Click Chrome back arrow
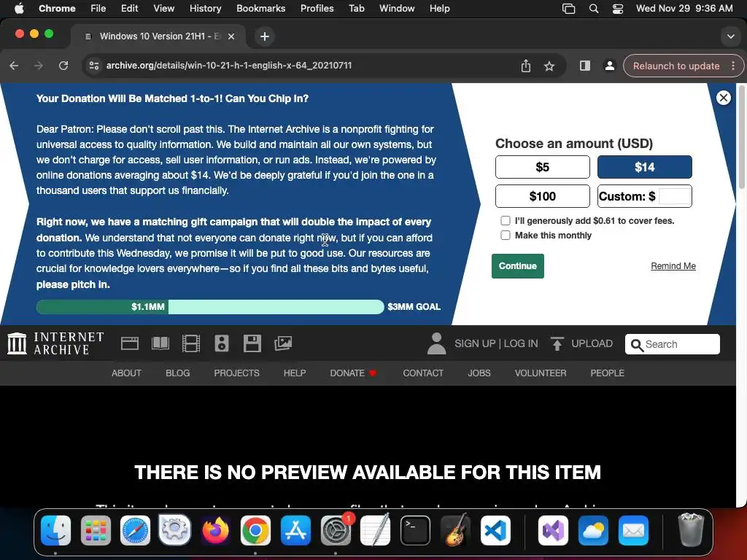Viewport: 747px width, 560px height. (15, 66)
